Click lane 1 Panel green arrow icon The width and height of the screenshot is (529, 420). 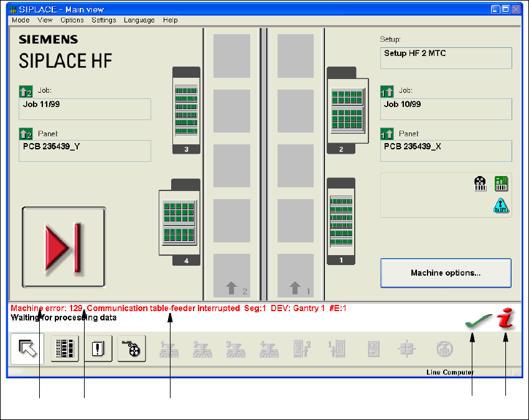click(387, 134)
